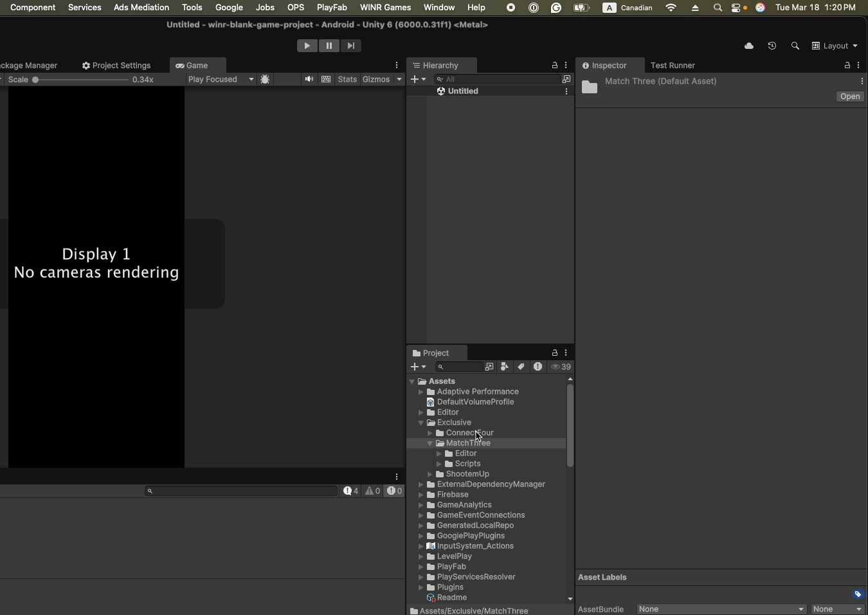
Task: Click the Open button in Inspector
Action: pos(850,96)
